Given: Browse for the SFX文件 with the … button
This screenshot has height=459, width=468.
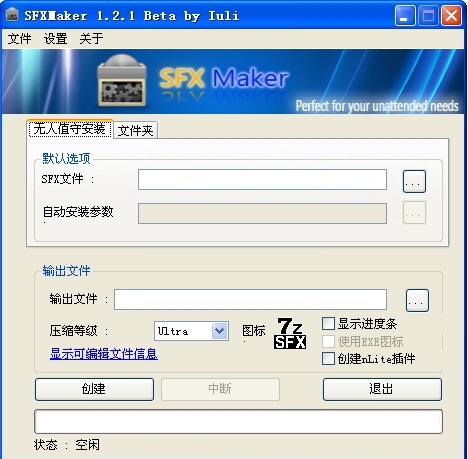Looking at the screenshot, I should tap(414, 181).
